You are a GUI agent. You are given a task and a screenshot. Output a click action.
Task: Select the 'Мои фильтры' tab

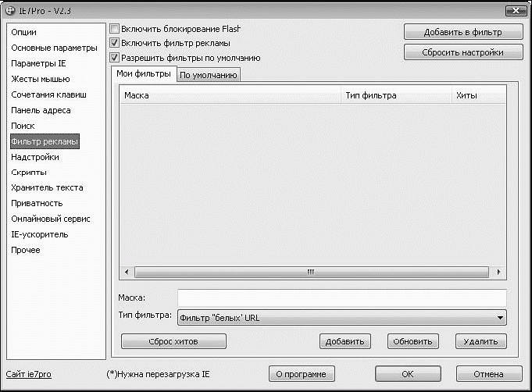coord(143,74)
